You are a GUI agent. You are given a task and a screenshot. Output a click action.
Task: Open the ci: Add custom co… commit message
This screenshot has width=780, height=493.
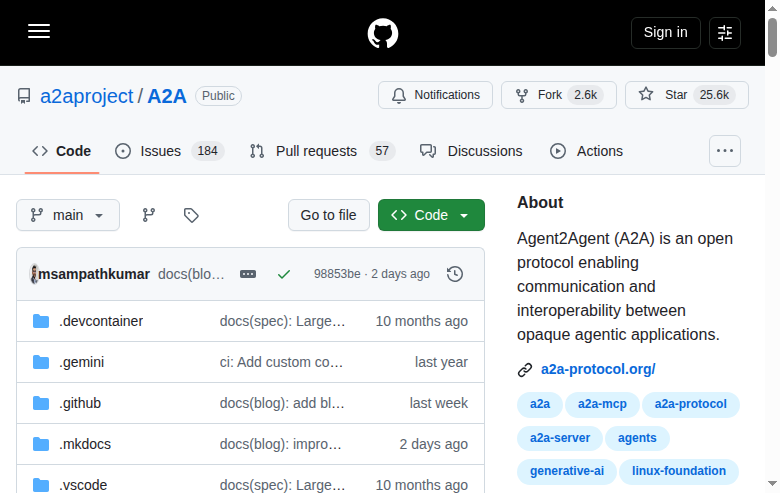pyautogui.click(x=281, y=362)
